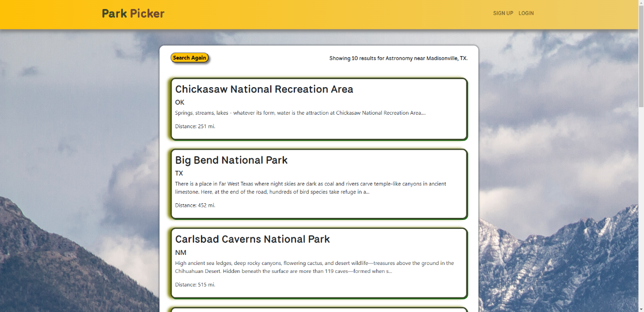Select the Big Bend National Park heading
644x312 pixels.
pos(231,160)
